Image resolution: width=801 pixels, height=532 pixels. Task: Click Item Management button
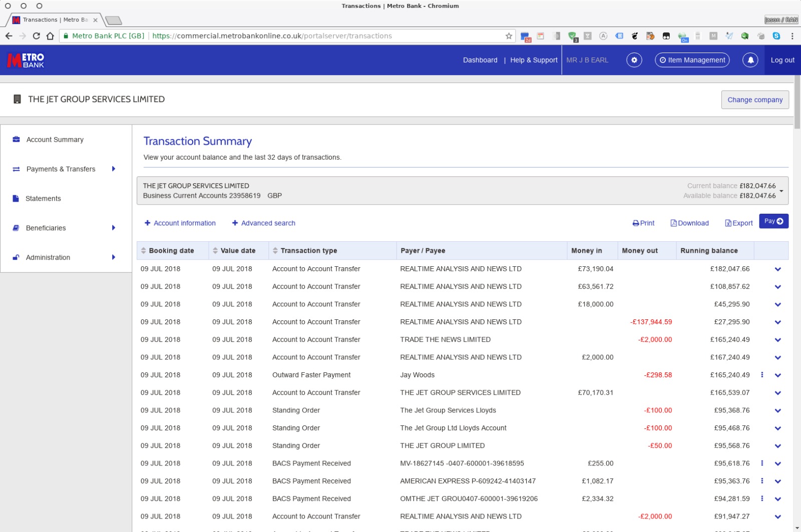point(692,60)
